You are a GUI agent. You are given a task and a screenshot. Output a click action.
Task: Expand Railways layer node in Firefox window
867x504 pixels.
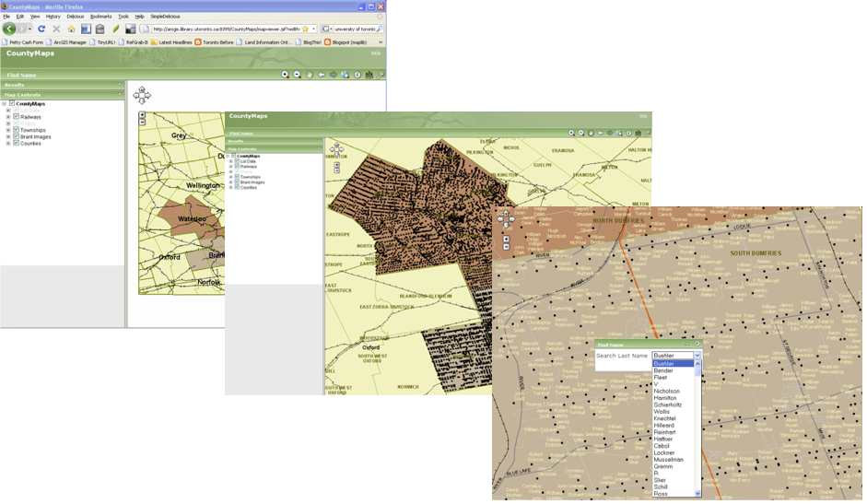click(8, 117)
